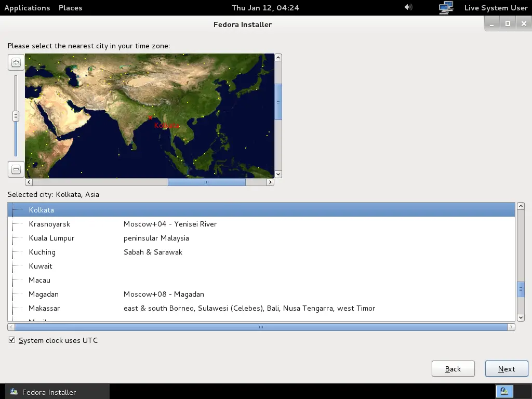
Task: Click the Makassar description starting 'east & south Borneo'
Action: click(x=249, y=308)
